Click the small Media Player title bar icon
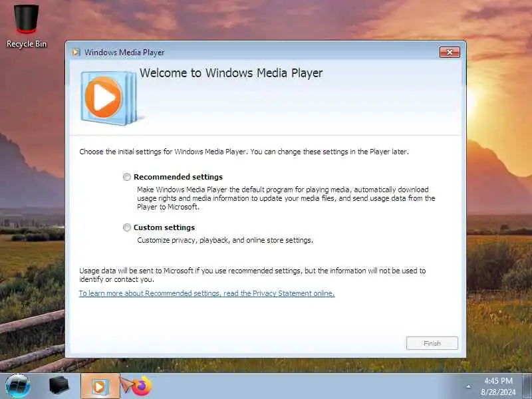 coord(76,53)
